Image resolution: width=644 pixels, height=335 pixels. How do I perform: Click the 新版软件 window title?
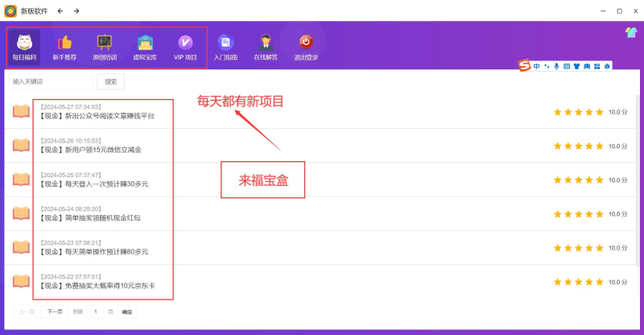coord(34,11)
